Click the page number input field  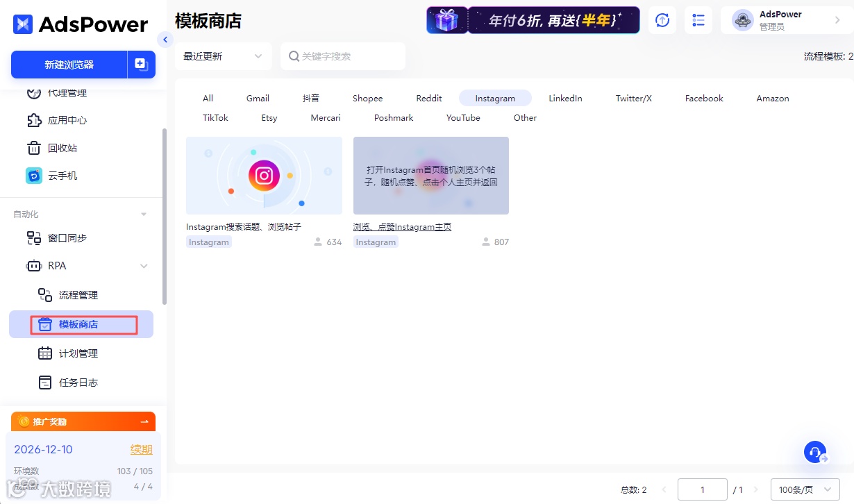point(703,489)
